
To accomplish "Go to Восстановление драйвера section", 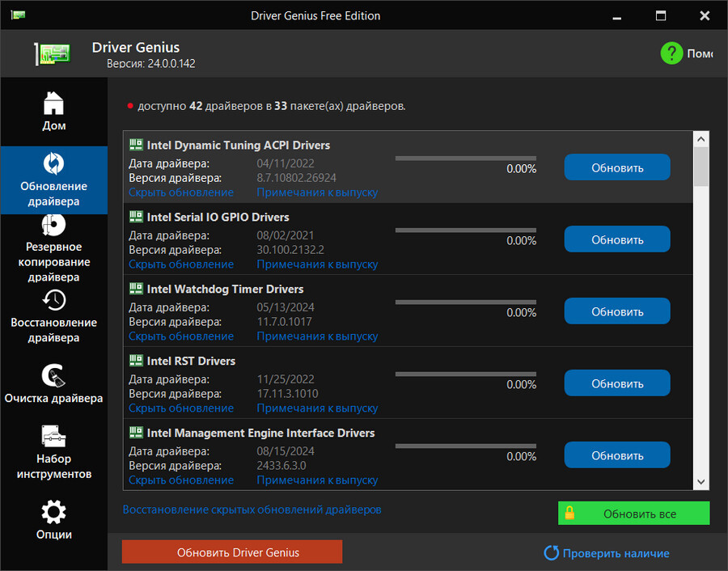I will click(x=54, y=317).
